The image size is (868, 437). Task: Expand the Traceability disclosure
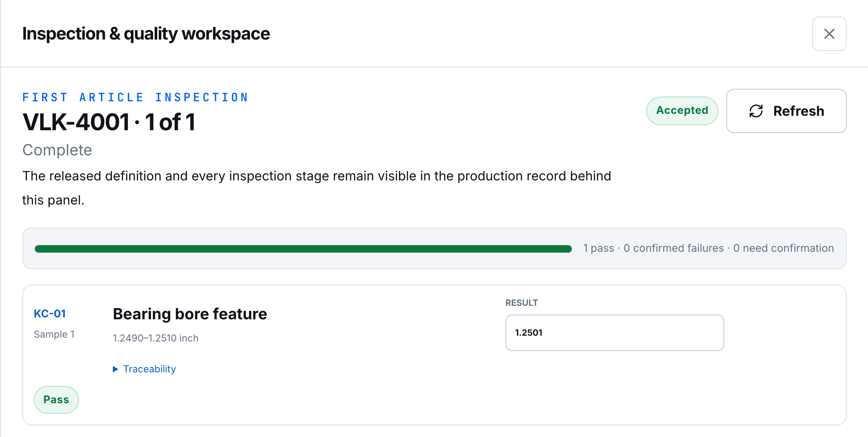click(144, 369)
